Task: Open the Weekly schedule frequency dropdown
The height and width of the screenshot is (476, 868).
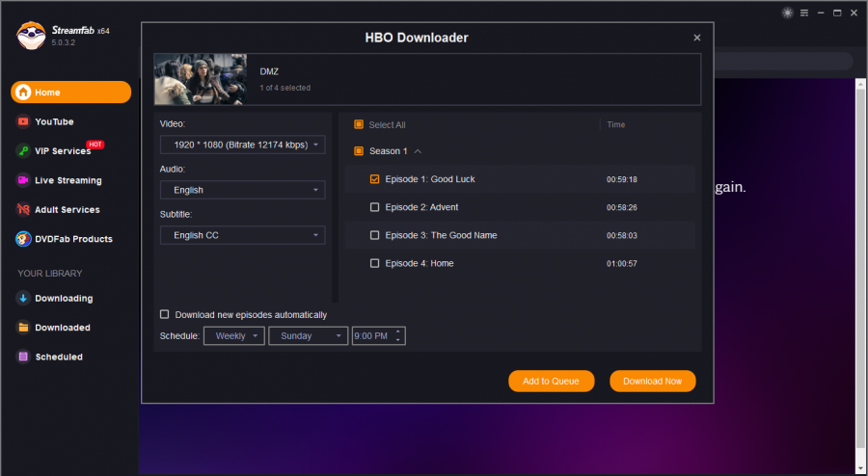Action: pos(234,336)
